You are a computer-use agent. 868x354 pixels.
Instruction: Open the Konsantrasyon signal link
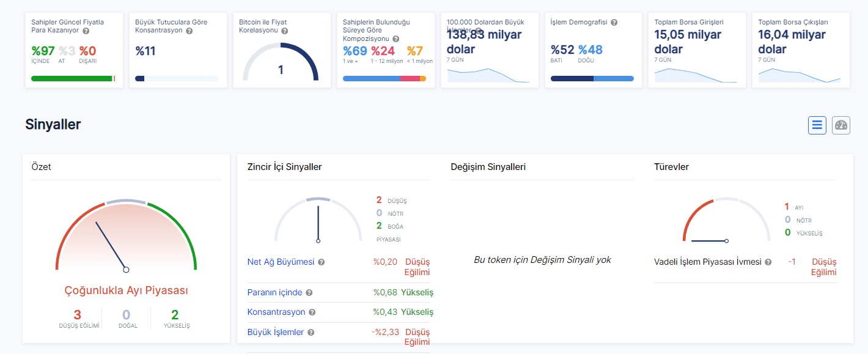(x=276, y=312)
